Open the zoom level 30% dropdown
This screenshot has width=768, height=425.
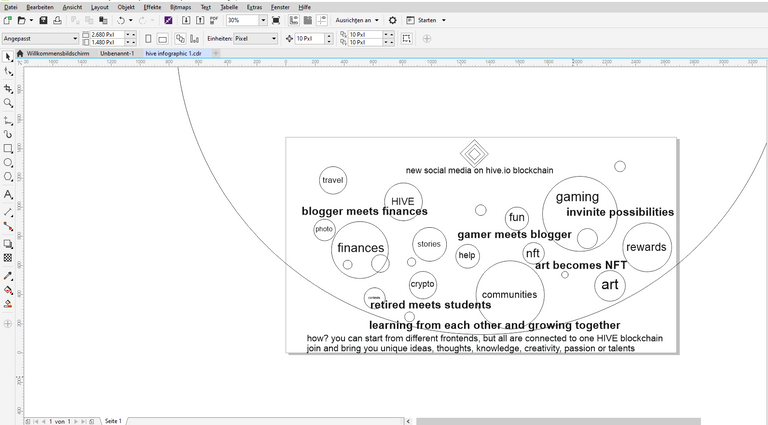click(263, 20)
